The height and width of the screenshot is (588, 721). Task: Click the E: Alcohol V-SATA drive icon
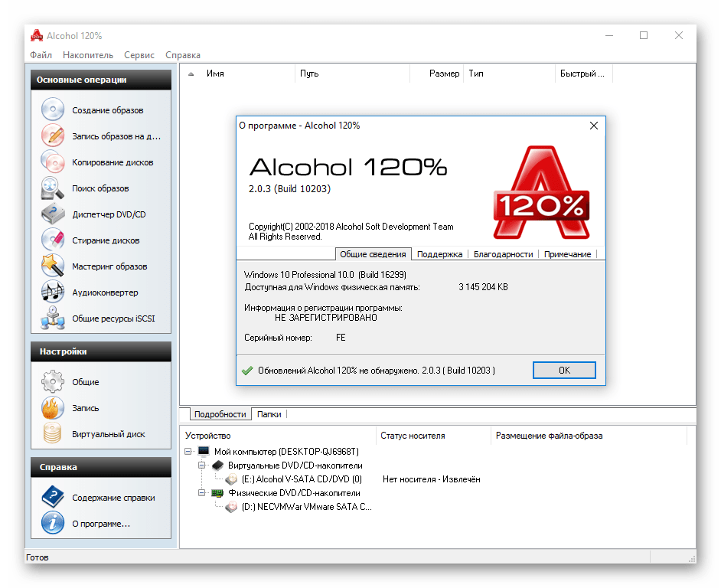[x=231, y=479]
